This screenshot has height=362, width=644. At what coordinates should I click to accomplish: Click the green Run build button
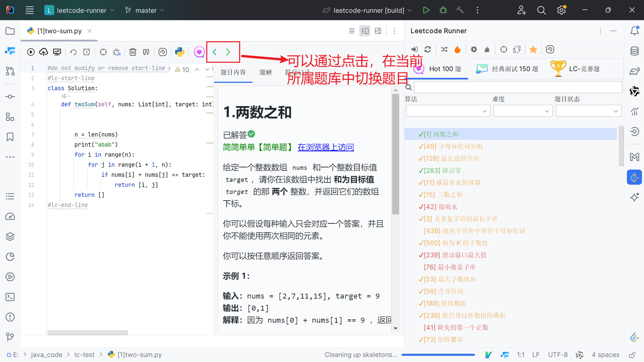[426, 10]
